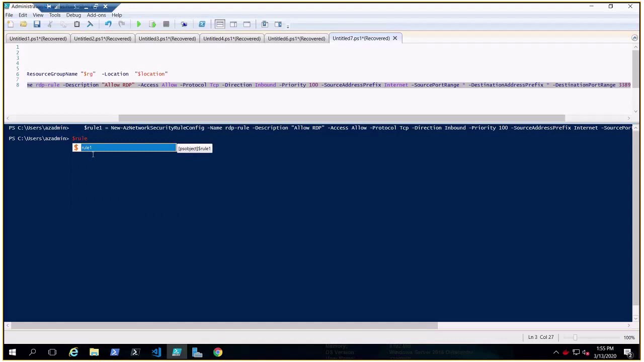Screen dimensions: 644x362
Task: Click the $location text on line 6
Action: coord(151,74)
